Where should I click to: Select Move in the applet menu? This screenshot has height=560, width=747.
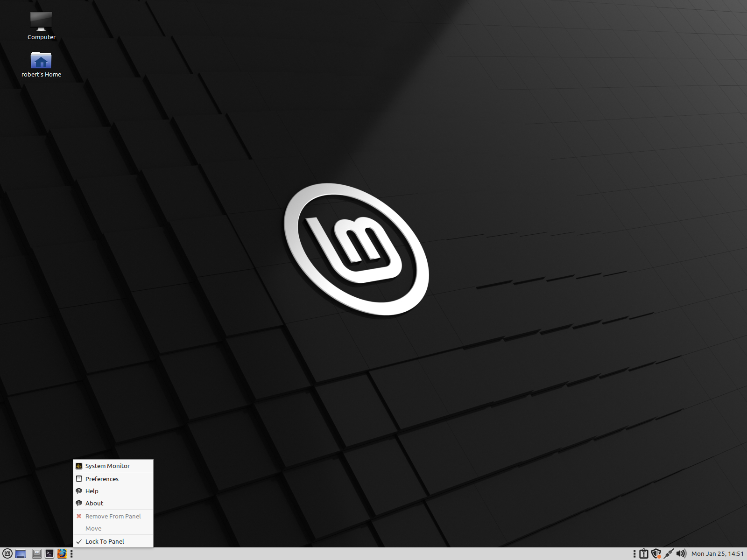(93, 528)
